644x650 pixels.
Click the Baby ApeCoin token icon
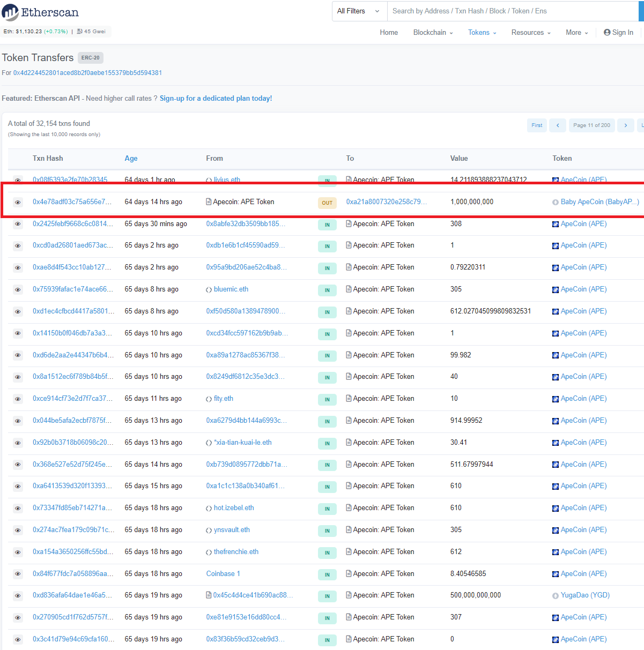pos(556,203)
